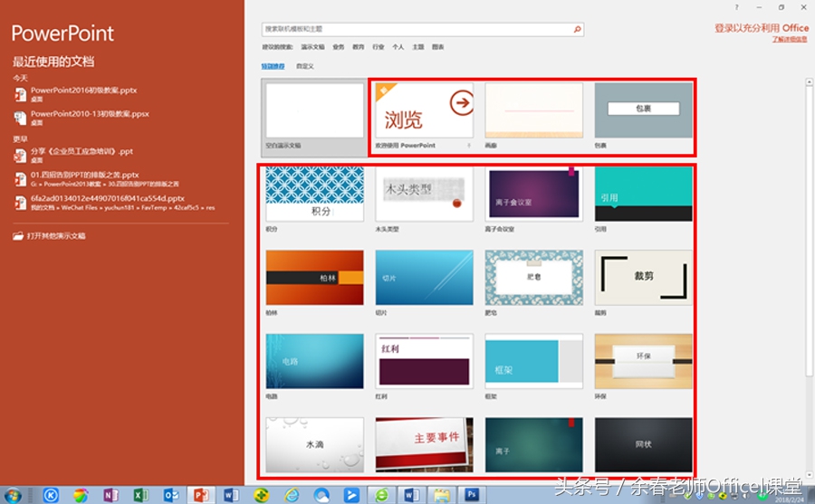Choose the 红利 template
Viewport: 815px width, 504px height.
click(x=424, y=361)
